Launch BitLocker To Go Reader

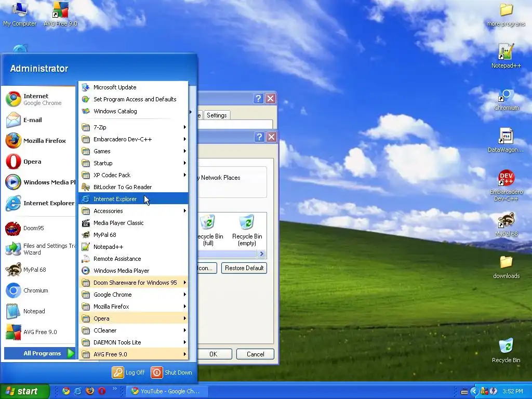[134, 187]
